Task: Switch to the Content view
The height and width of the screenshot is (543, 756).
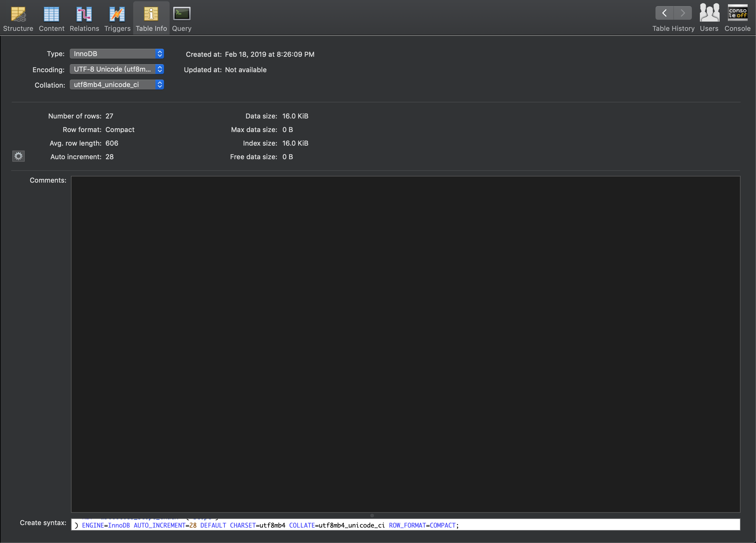Action: click(x=51, y=17)
